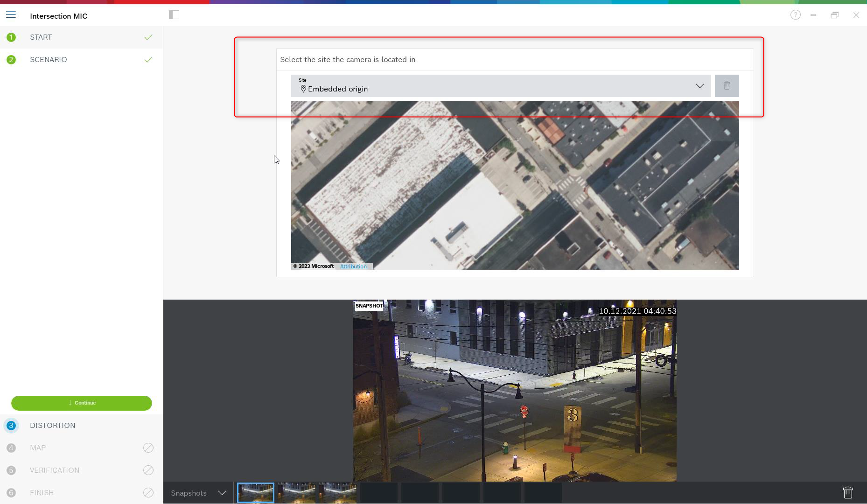The height and width of the screenshot is (504, 867).
Task: Delete snapshot using bottom-right trash icon
Action: [x=847, y=492]
